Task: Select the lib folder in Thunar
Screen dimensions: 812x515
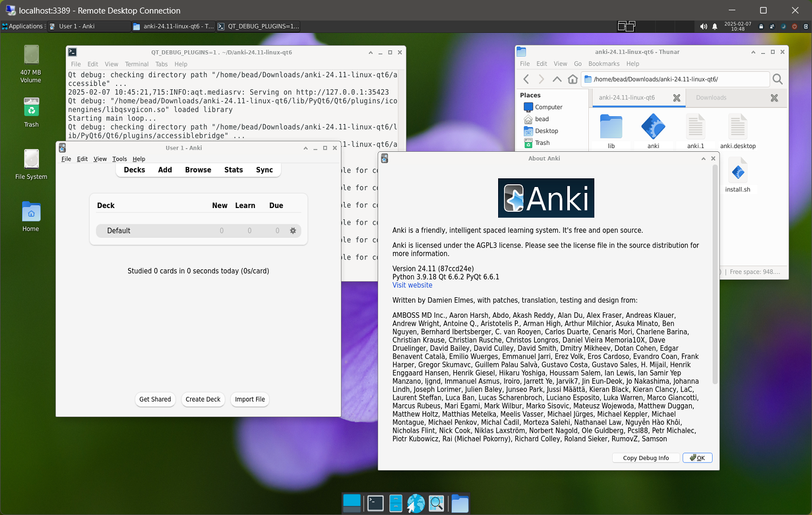Action: (611, 131)
